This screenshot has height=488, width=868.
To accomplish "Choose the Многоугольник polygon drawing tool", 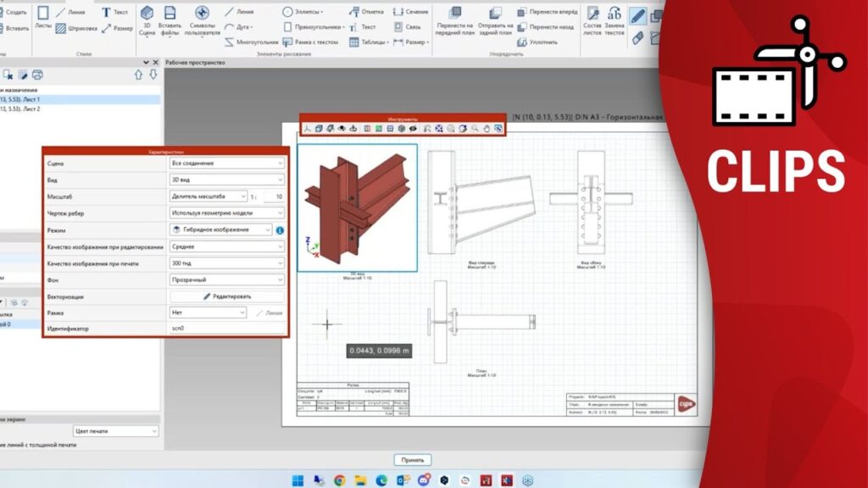I will tap(247, 41).
